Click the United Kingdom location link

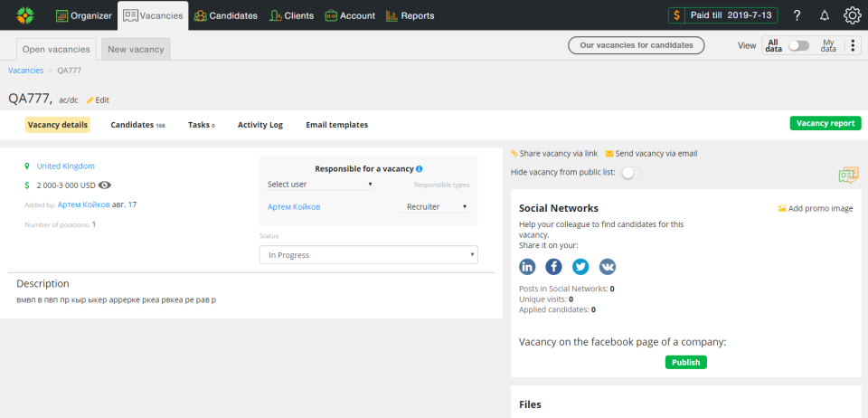point(65,166)
